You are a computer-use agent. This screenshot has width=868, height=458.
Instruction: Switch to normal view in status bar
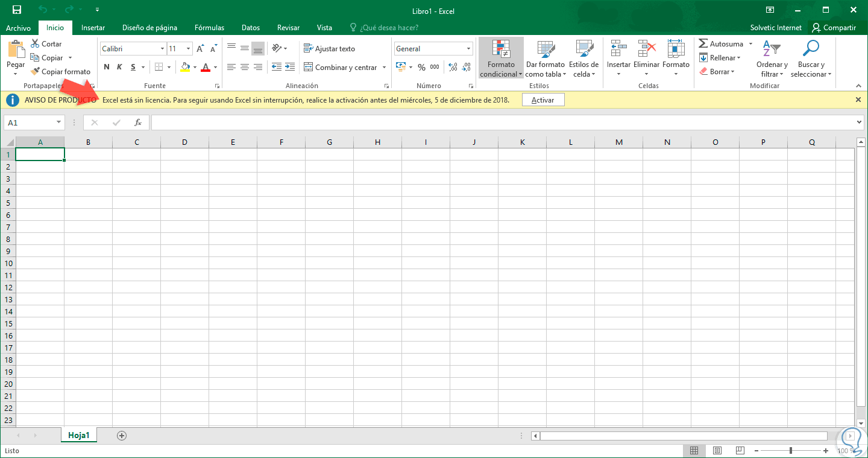point(694,451)
